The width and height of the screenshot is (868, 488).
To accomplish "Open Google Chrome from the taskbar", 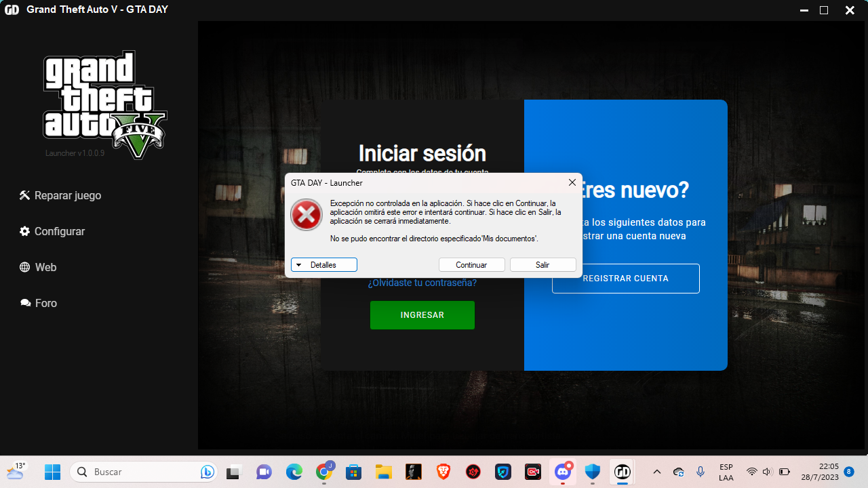I will [x=324, y=472].
